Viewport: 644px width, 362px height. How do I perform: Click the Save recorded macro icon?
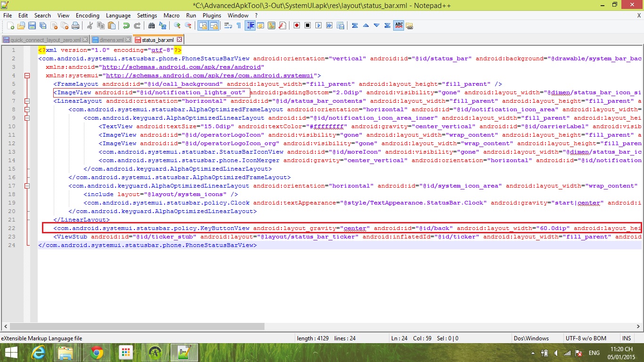pos(340,25)
